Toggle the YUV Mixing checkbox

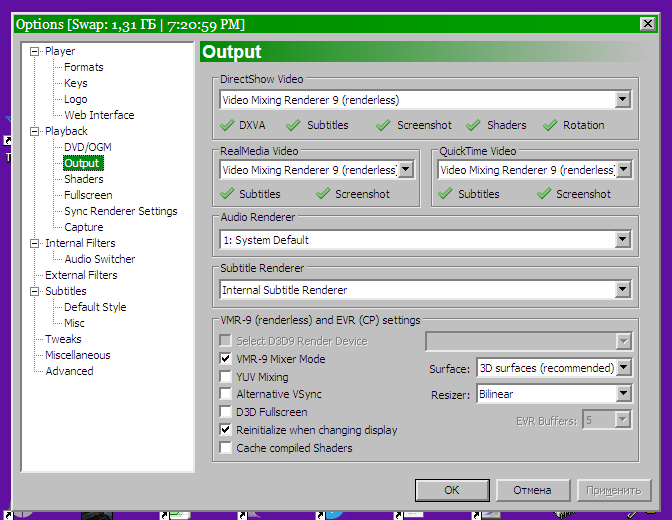[x=225, y=377]
